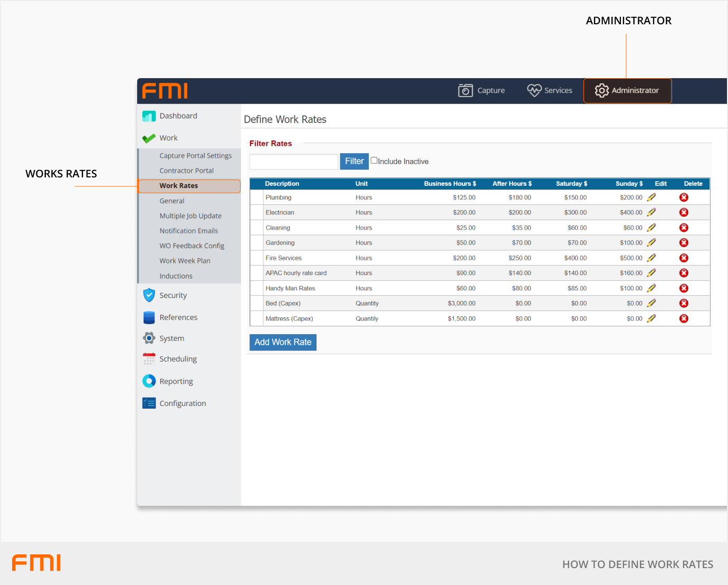728x585 pixels.
Task: Remove the Mattress (Capex) rate entry
Action: (x=684, y=318)
